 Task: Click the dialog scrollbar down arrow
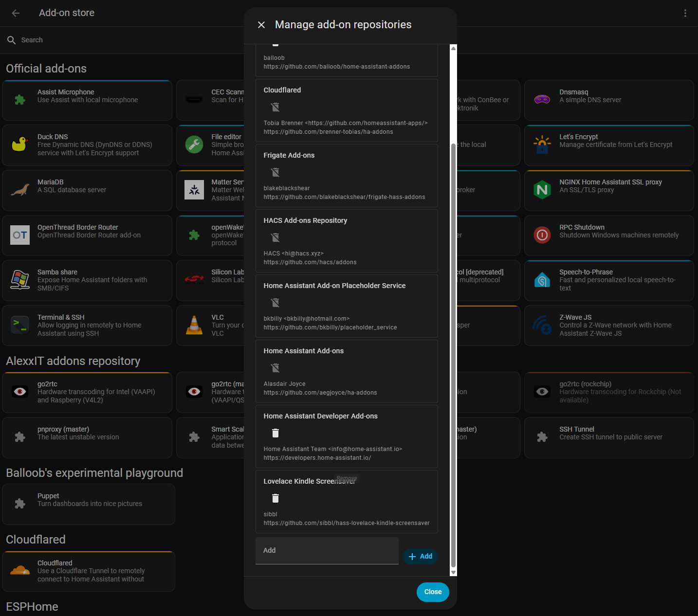click(x=454, y=572)
